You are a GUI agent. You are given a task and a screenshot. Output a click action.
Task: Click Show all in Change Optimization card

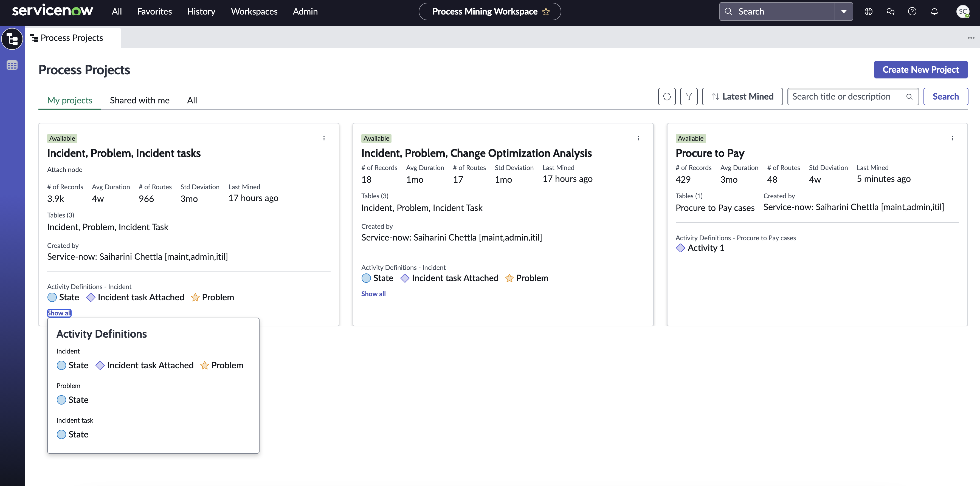373,294
